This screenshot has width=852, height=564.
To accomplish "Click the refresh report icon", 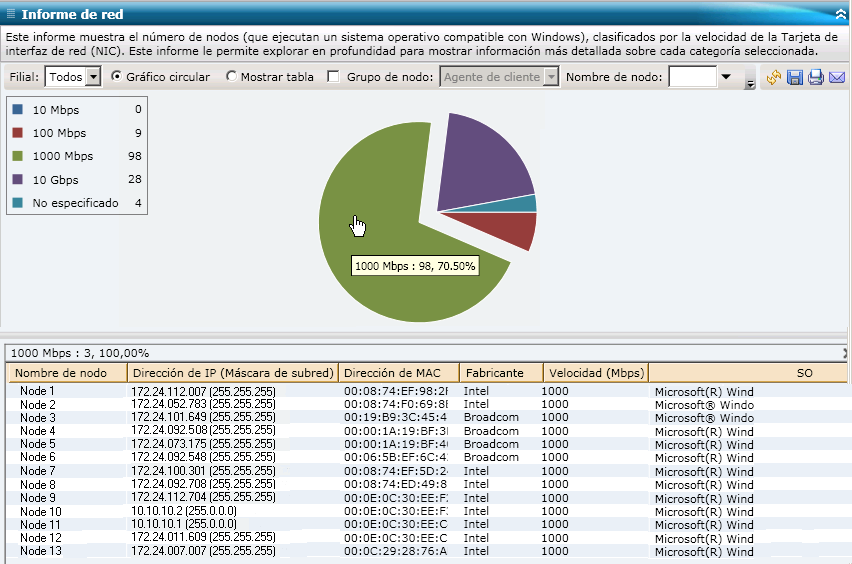I will (774, 78).
